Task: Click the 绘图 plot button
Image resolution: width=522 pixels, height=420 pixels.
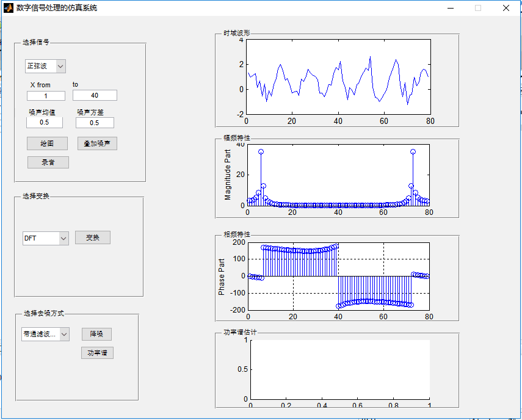Action: pos(47,143)
